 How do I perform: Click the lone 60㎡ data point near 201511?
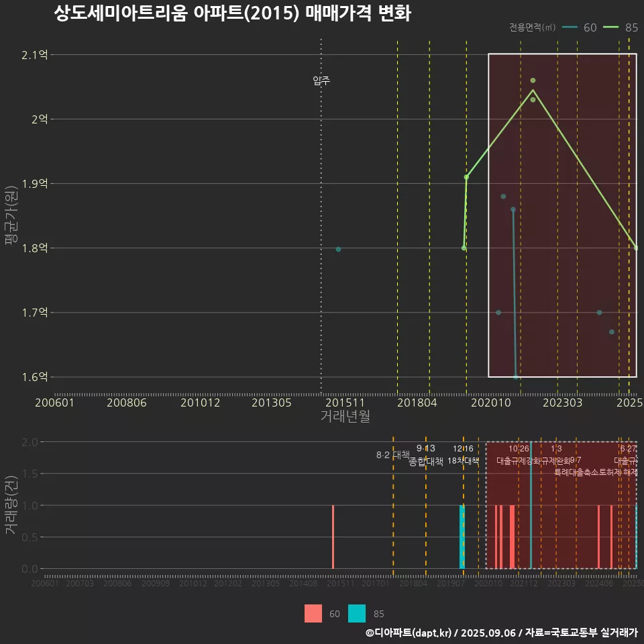click(x=338, y=250)
